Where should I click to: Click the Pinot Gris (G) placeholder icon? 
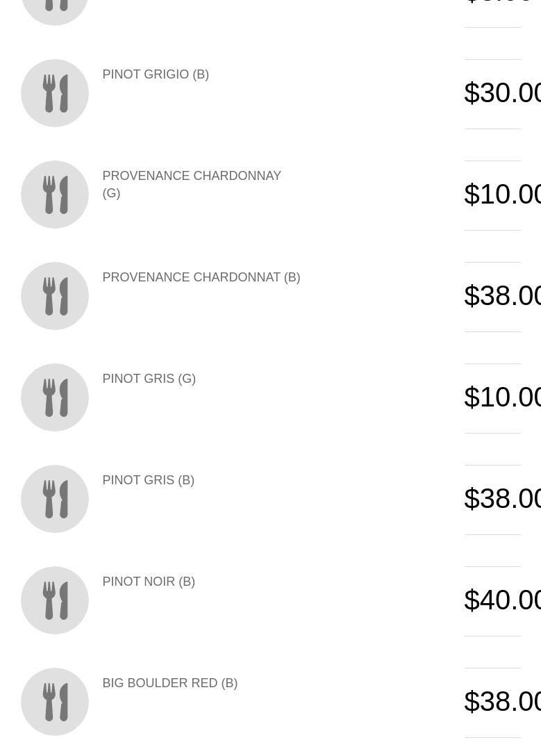tap(55, 397)
